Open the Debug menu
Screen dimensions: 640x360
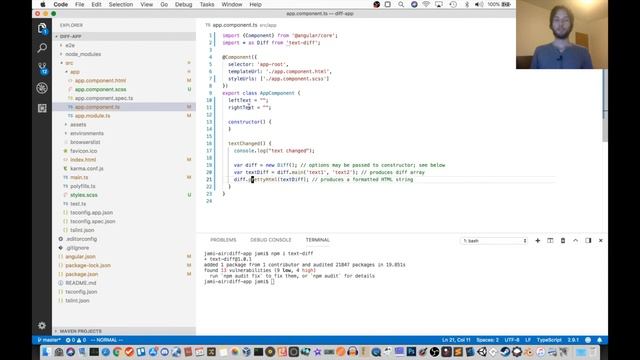pyautogui.click(x=183, y=4)
